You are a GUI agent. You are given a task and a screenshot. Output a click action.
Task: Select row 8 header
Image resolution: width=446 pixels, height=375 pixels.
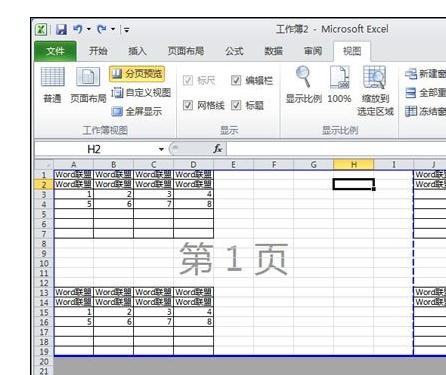pos(44,244)
